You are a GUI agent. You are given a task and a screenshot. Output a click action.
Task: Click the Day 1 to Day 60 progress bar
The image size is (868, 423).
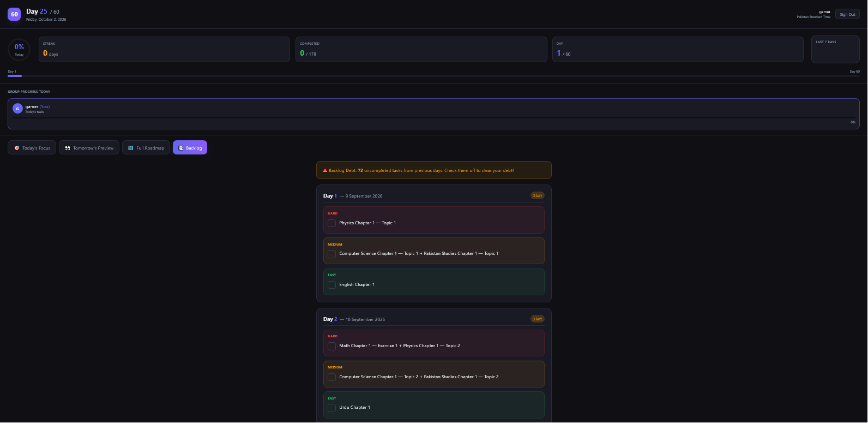point(433,76)
